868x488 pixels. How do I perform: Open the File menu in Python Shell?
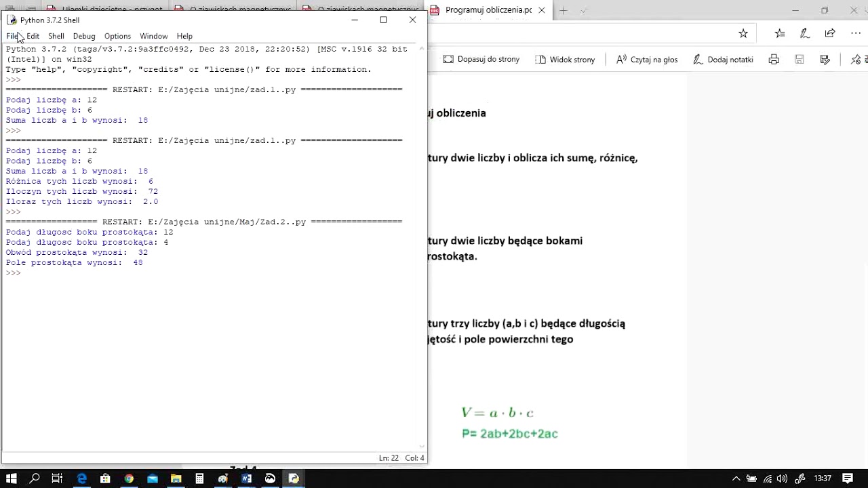coord(13,36)
